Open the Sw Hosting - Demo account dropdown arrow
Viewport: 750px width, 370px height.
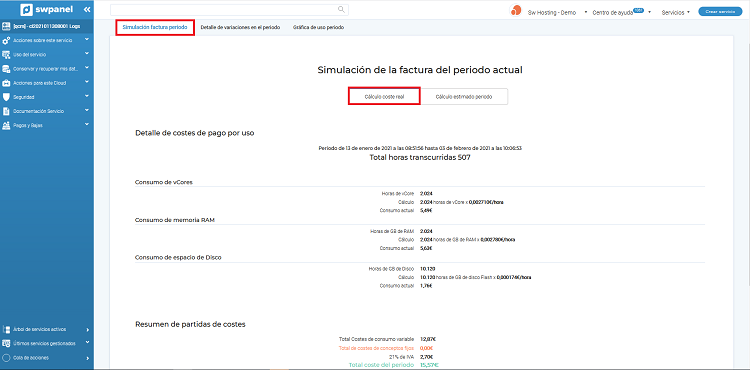pyautogui.click(x=586, y=12)
